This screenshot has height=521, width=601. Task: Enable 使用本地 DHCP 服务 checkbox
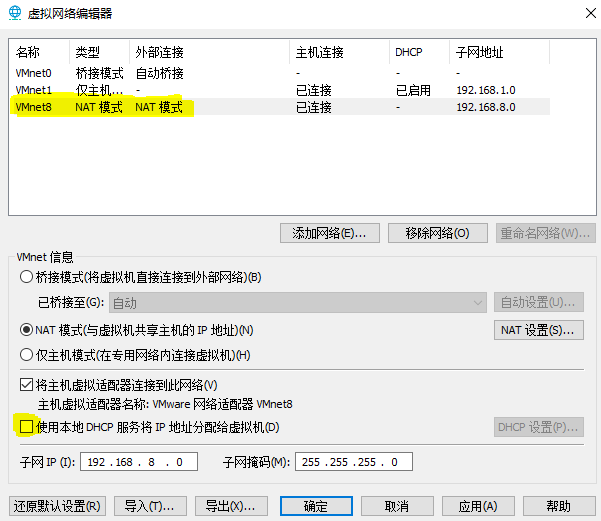pyautogui.click(x=26, y=426)
